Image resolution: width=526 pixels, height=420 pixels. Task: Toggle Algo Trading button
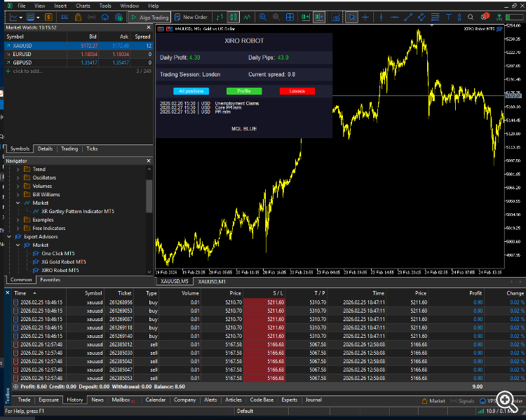coord(149,17)
